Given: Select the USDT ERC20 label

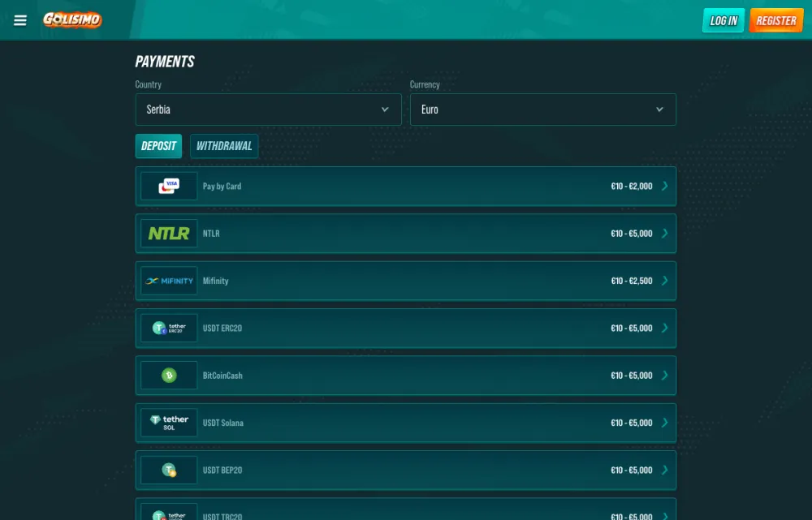Looking at the screenshot, I should (x=222, y=328).
